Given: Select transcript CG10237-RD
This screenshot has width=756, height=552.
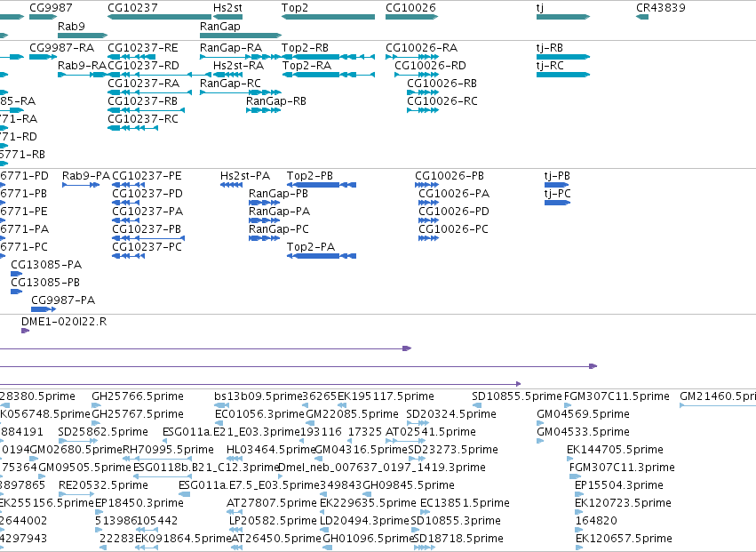Looking at the screenshot, I should pyautogui.click(x=143, y=66).
